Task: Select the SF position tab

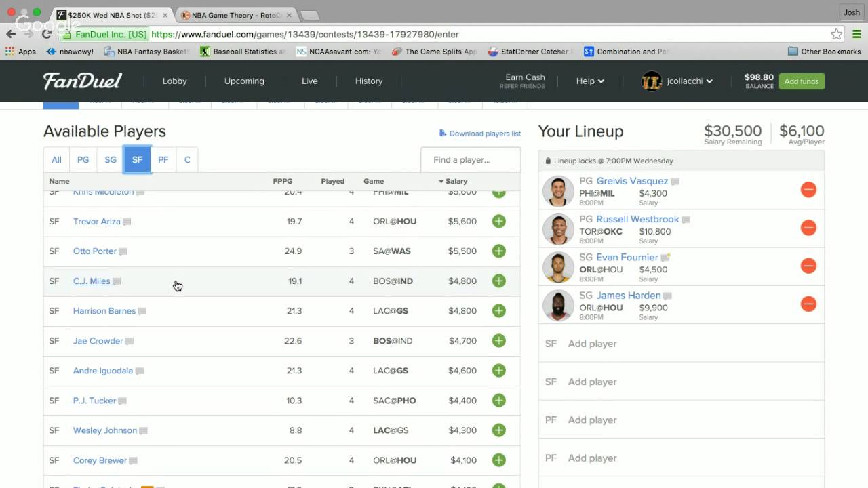Action: point(137,160)
